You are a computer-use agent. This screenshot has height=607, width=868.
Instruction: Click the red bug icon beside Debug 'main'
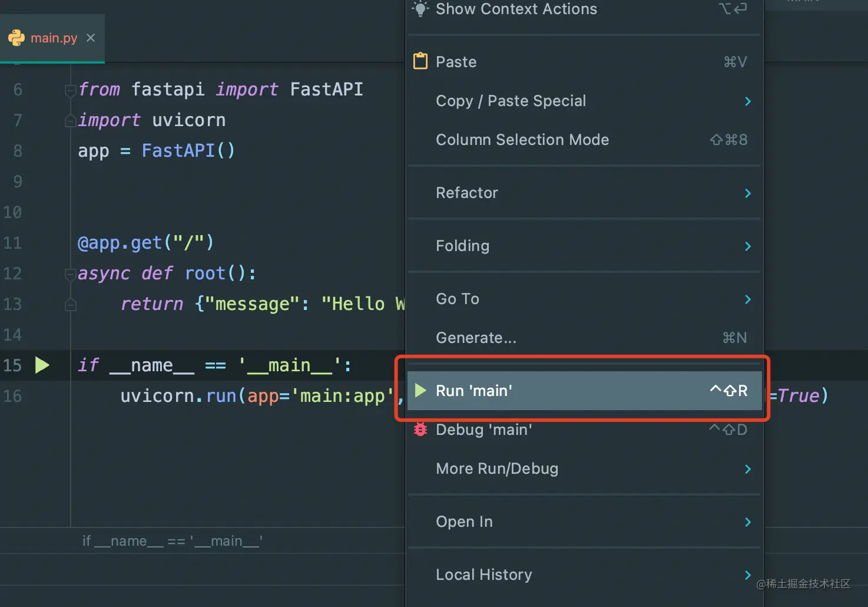420,429
